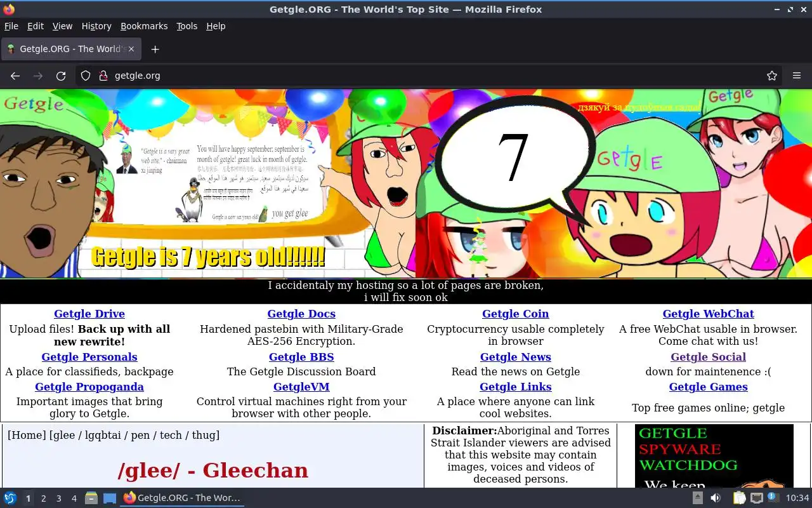Launch the file manager from the taskbar

click(x=91, y=498)
